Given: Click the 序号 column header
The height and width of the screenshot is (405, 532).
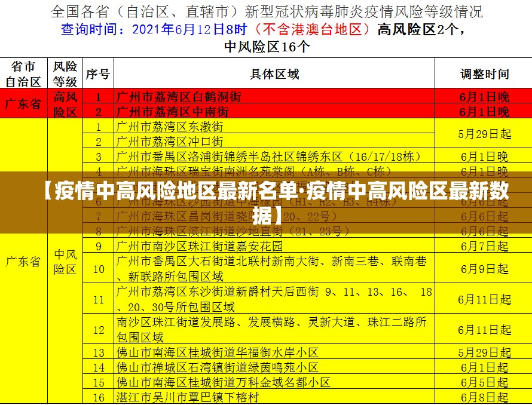Looking at the screenshot, I should pyautogui.click(x=98, y=74).
